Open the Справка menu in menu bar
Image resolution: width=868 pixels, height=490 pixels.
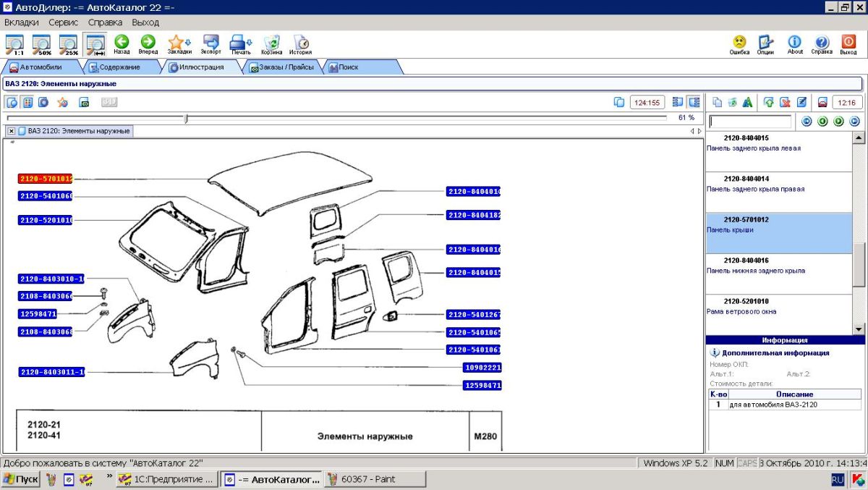pyautogui.click(x=106, y=22)
